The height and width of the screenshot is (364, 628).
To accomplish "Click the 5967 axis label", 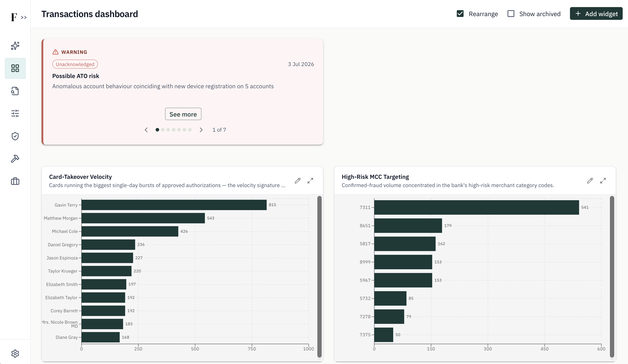I will pyautogui.click(x=365, y=280).
